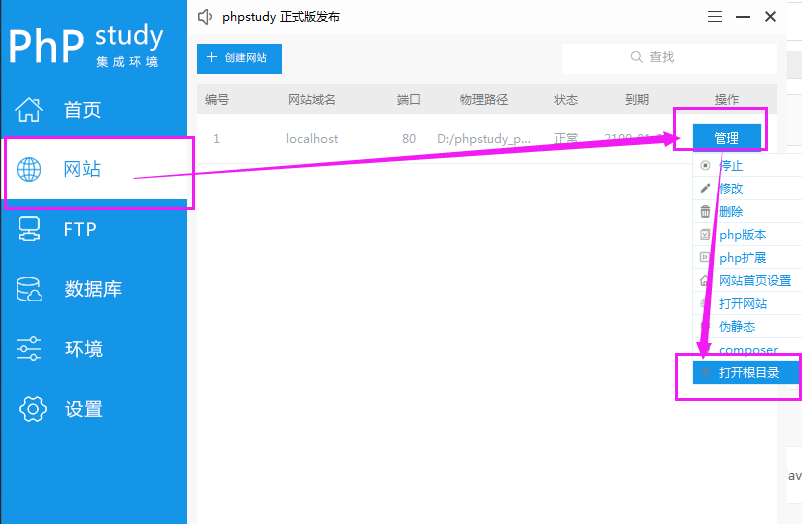Close the phpstudy window
Viewport: 802px width, 524px height.
(x=770, y=17)
